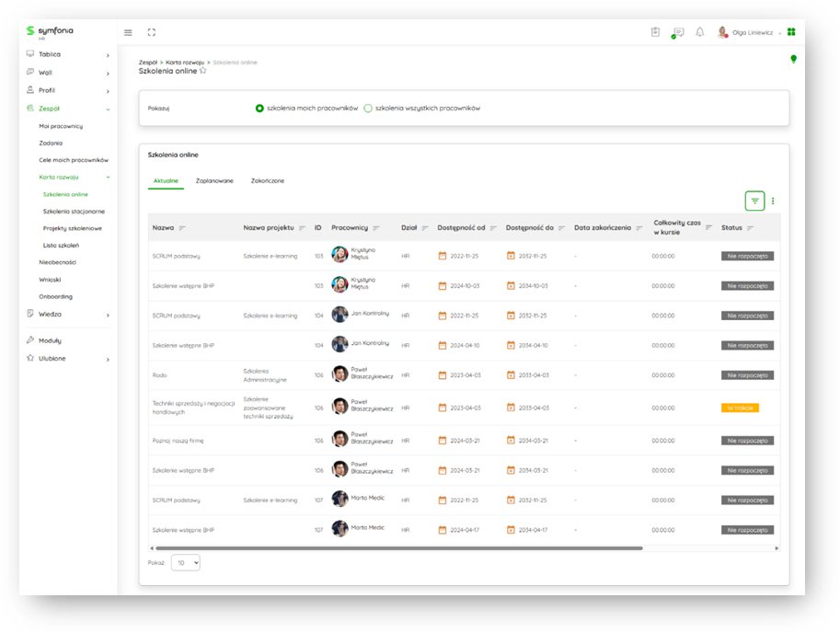Open the green apps grid icon
The width and height of the screenshot is (840, 633).
pyautogui.click(x=791, y=32)
